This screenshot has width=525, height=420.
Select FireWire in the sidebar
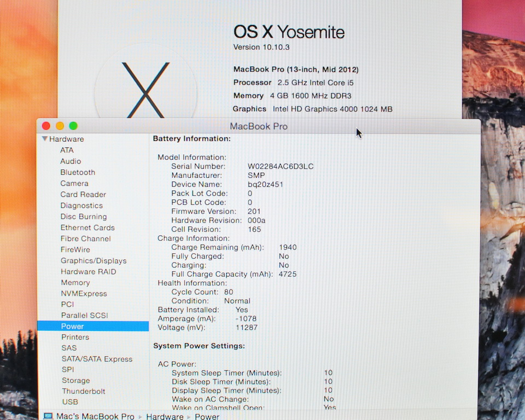pos(75,249)
